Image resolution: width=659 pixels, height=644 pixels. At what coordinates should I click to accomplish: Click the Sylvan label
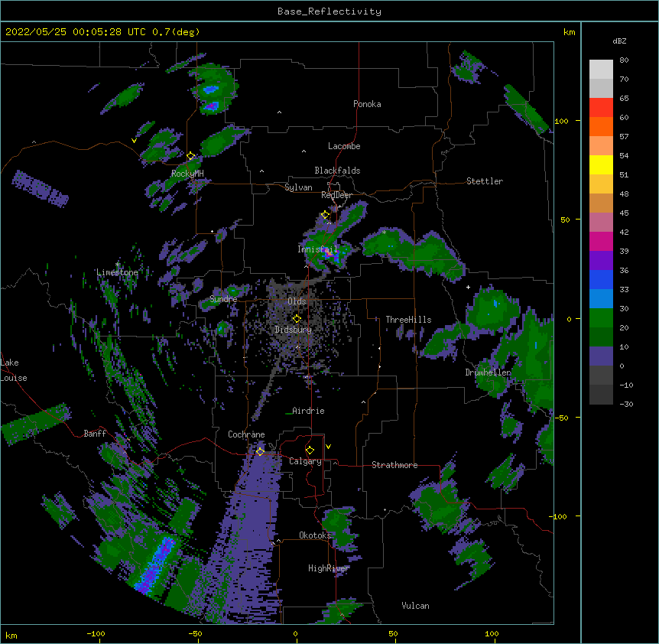[x=298, y=187]
